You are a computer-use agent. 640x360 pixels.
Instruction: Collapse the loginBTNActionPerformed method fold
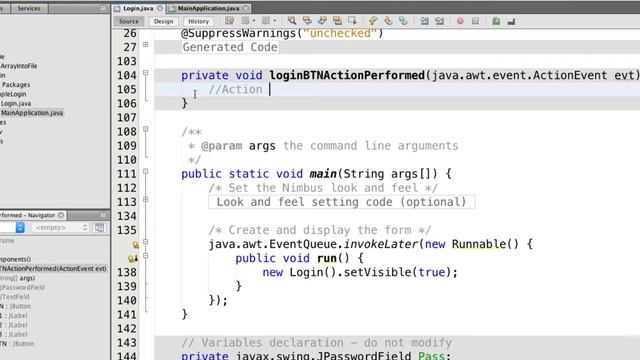tap(146, 73)
